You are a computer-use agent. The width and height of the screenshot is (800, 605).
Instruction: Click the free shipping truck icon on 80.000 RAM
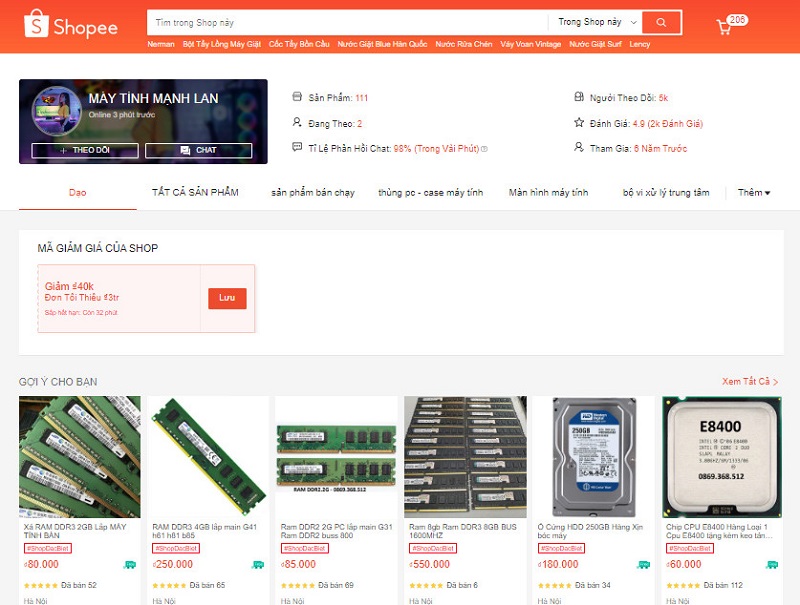pyautogui.click(x=129, y=565)
